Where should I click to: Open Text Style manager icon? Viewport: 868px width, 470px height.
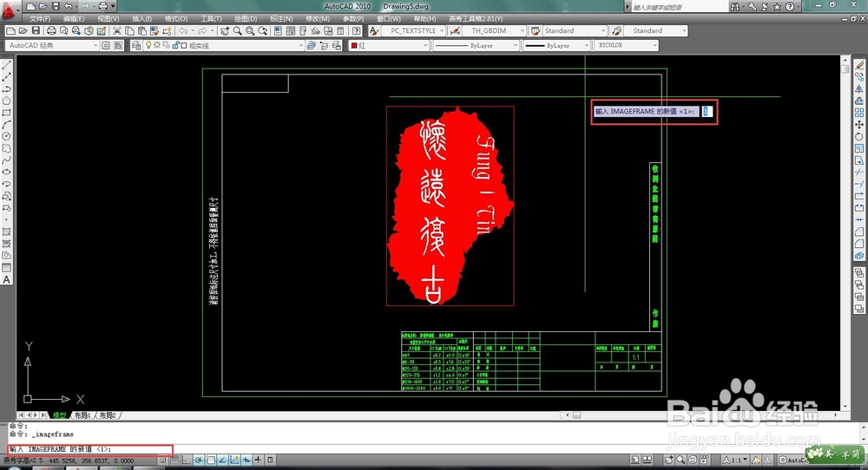click(x=373, y=31)
